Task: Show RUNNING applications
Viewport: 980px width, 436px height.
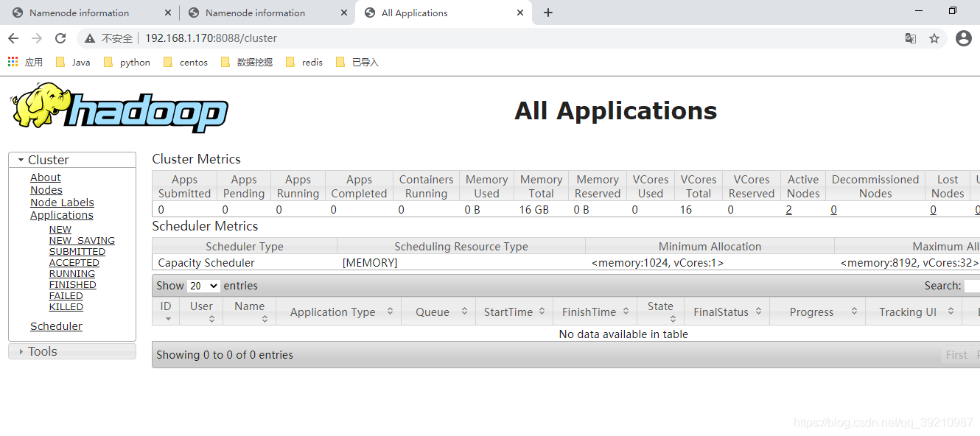Action: click(x=72, y=274)
